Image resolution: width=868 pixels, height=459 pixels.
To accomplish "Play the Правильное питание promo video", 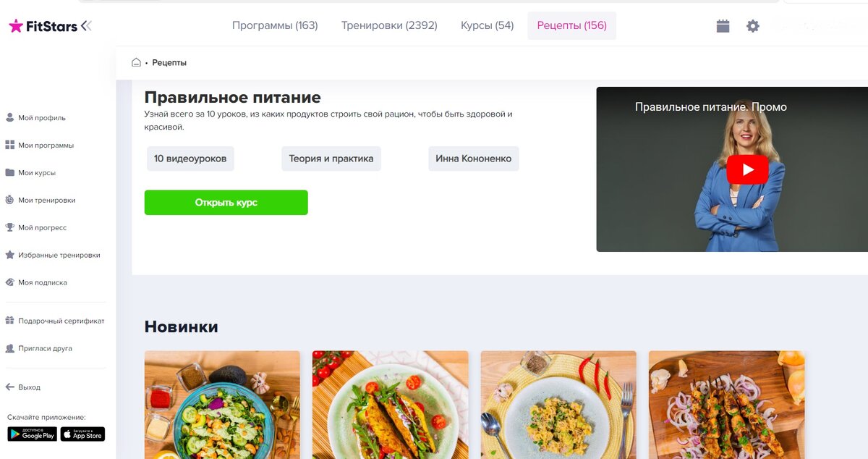I will (747, 169).
